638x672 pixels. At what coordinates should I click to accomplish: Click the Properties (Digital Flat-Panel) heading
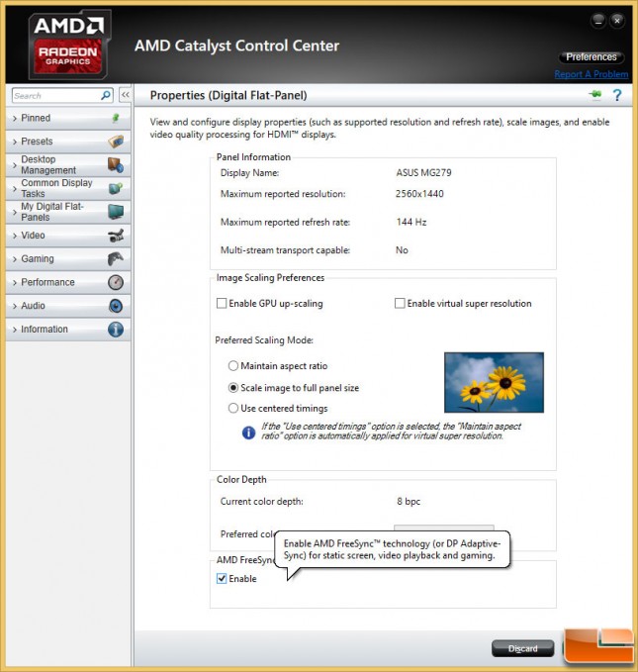(x=228, y=95)
